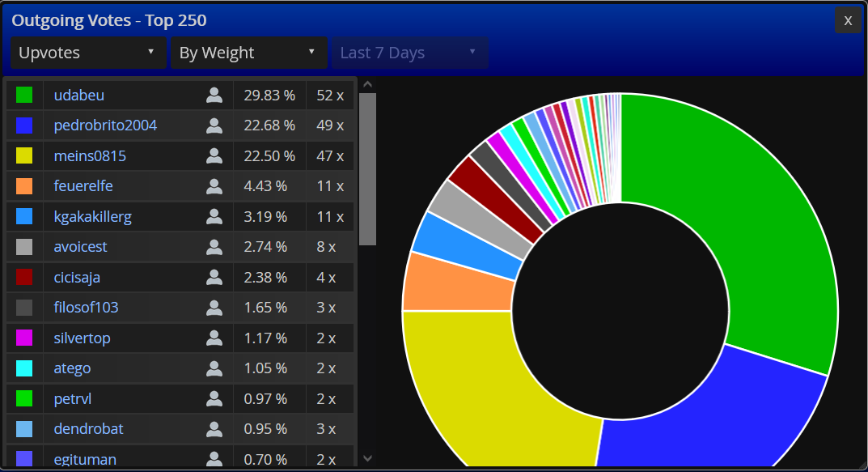Image resolution: width=868 pixels, height=472 pixels.
Task: Click the 8 x count for avoicest
Action: [326, 247]
